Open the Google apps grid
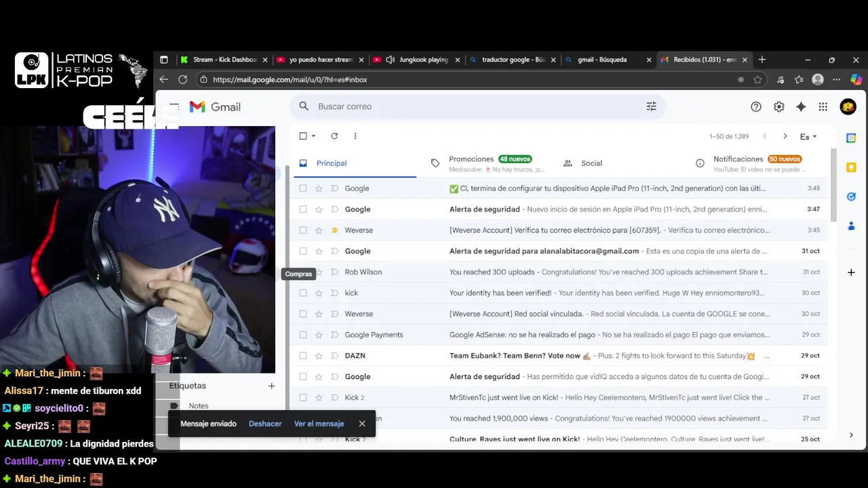This screenshot has width=868, height=488. (x=823, y=106)
